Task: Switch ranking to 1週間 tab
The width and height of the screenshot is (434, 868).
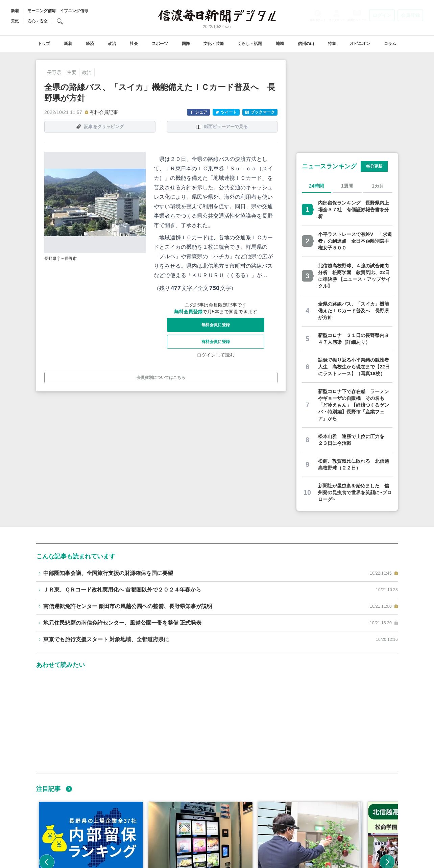Action: tap(347, 186)
